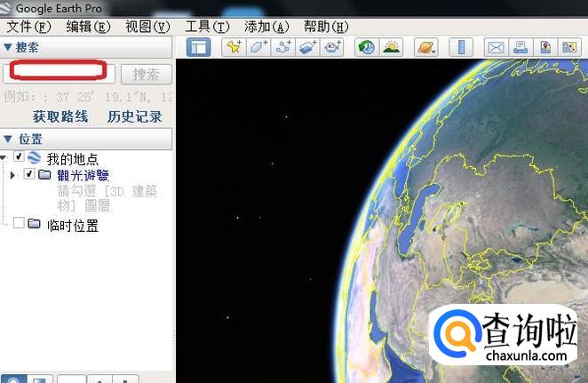Toggle the sidebar panel button
The image size is (588, 383).
point(198,48)
